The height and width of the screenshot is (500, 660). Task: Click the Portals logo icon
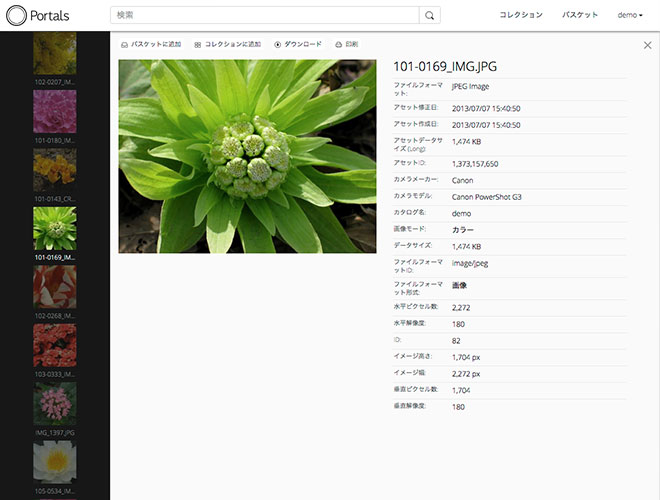(x=16, y=16)
